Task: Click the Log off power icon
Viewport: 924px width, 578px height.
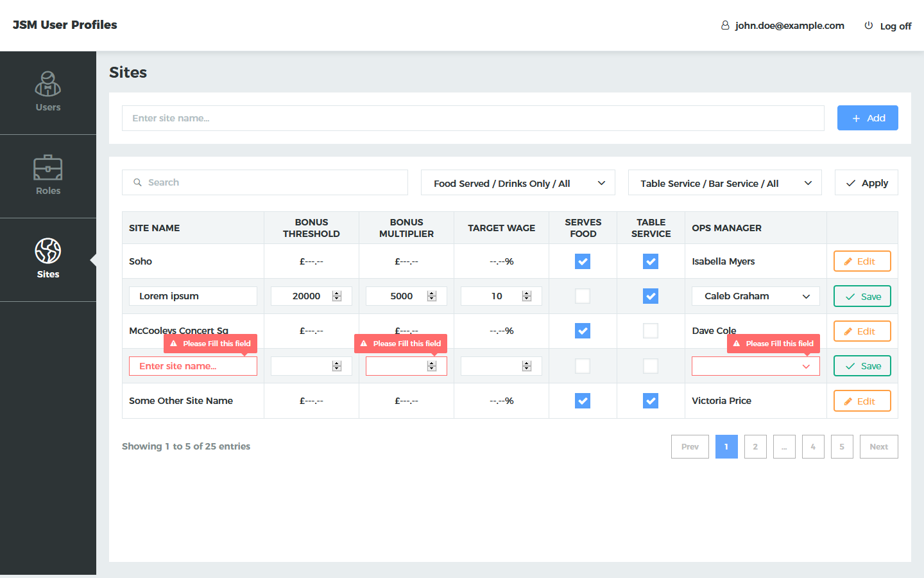Action: click(869, 26)
